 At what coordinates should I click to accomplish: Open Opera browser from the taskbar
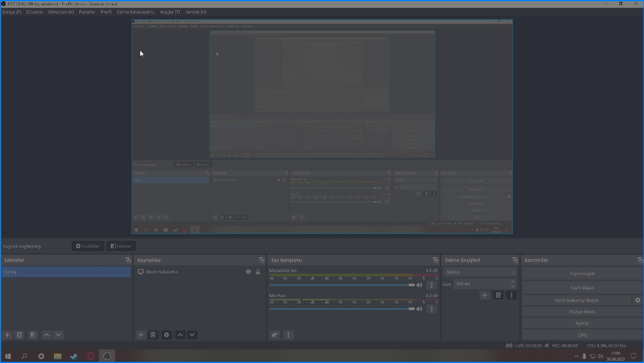pyautogui.click(x=90, y=356)
